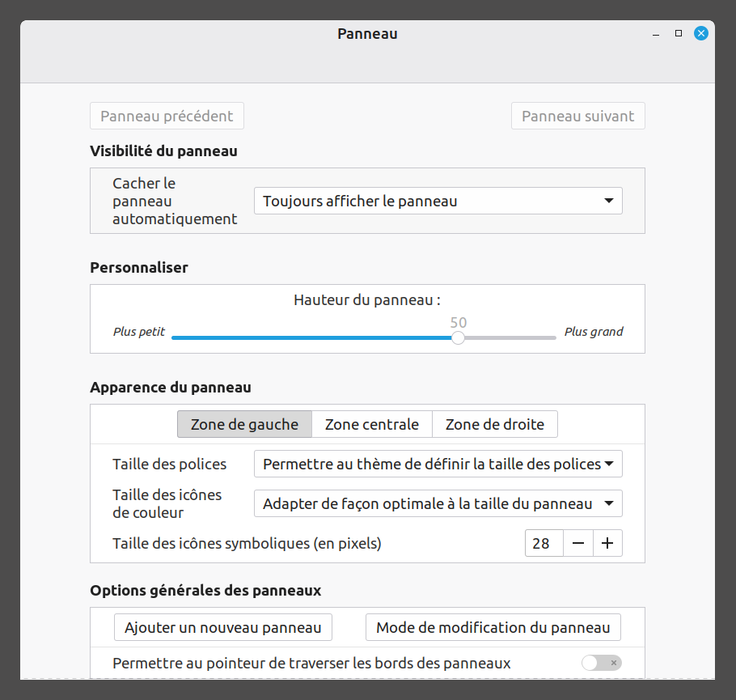Enable Mode de modification du panneau
This screenshot has width=736, height=700.
coord(493,627)
